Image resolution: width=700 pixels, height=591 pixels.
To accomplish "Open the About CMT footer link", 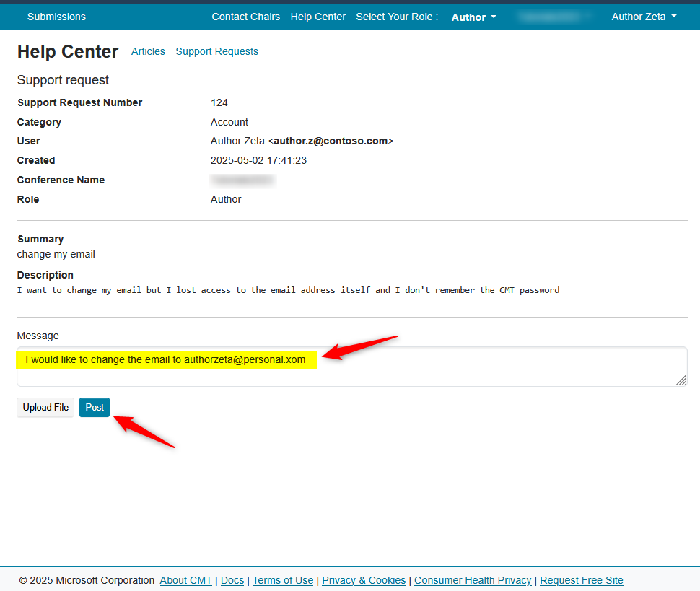I will click(185, 580).
